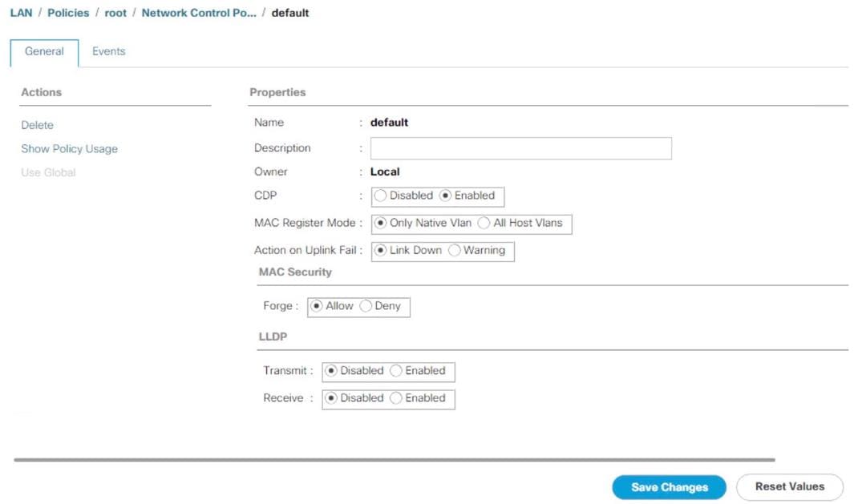Click the Actions heading
Viewport: 858px width, 504px height.
[x=41, y=92]
